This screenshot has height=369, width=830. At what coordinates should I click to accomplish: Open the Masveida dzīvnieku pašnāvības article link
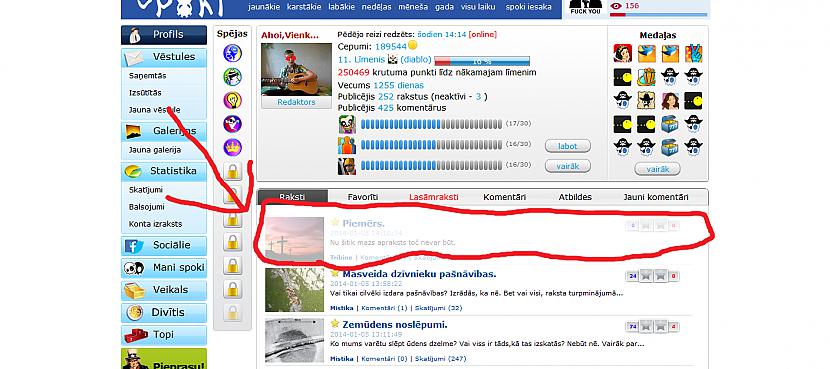(419, 274)
